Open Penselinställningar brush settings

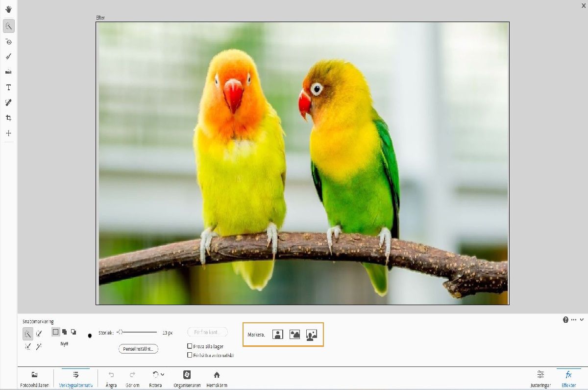click(x=138, y=349)
